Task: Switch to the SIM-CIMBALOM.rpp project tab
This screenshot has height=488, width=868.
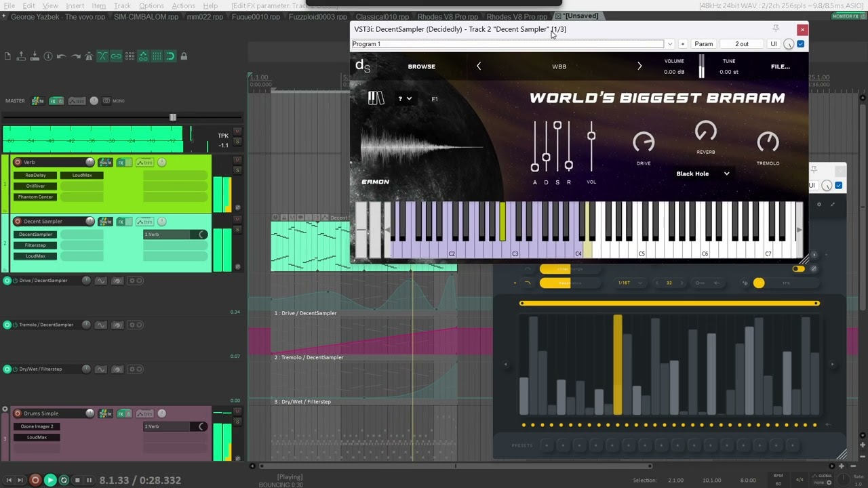Action: click(x=147, y=16)
